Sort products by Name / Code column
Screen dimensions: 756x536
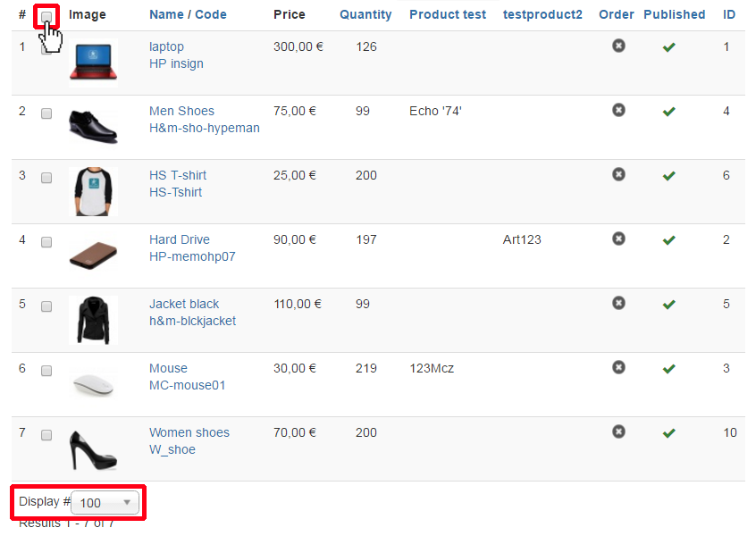188,14
